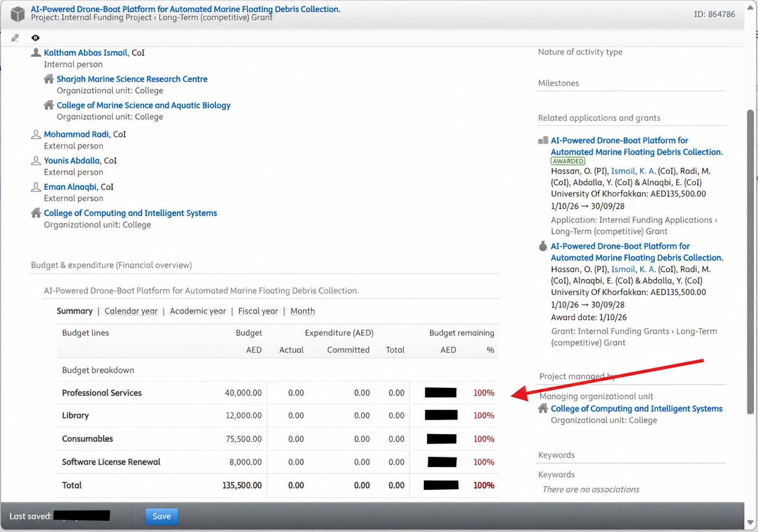Open College of Computing link in participants list

(130, 213)
